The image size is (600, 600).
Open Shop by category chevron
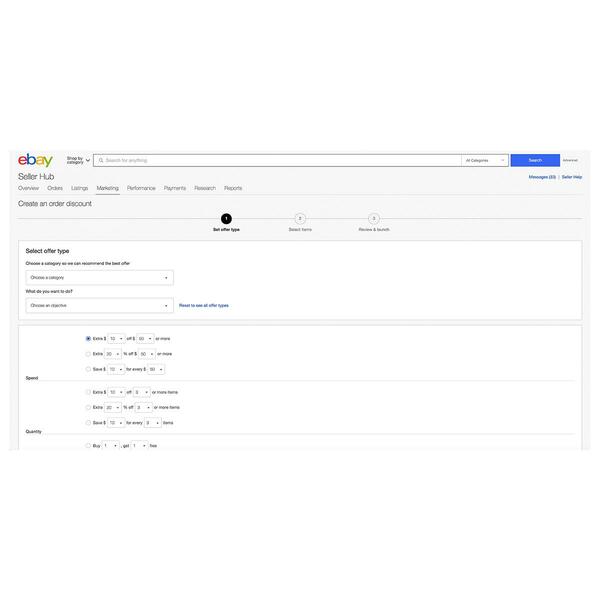coord(88,160)
